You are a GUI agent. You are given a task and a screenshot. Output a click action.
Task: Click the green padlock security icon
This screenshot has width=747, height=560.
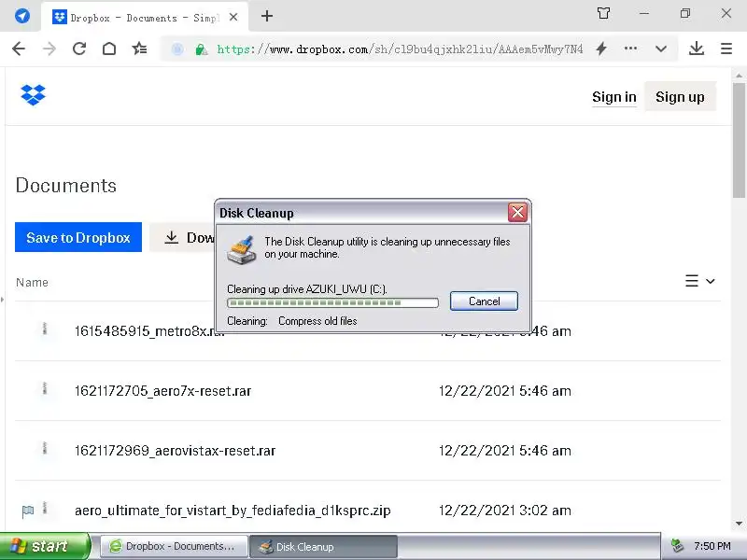(201, 49)
